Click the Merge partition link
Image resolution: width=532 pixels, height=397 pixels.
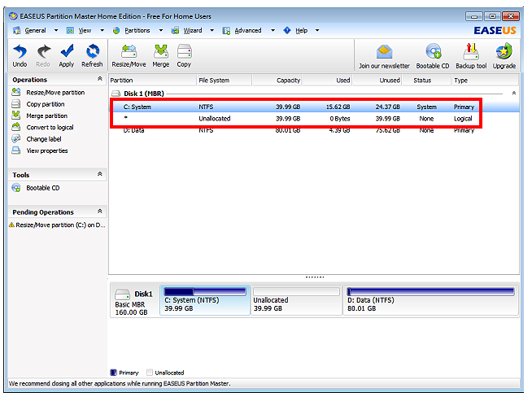pos(47,116)
